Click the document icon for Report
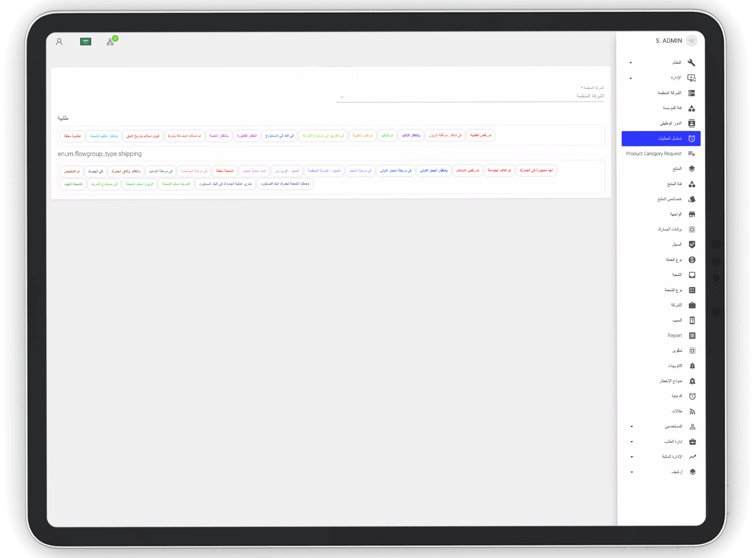Image resolution: width=756 pixels, height=558 pixels. 692,336
